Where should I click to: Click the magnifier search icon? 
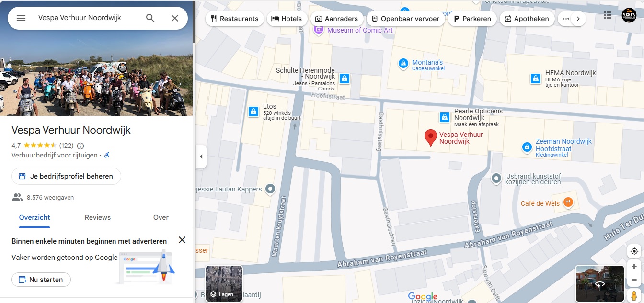coord(150,18)
